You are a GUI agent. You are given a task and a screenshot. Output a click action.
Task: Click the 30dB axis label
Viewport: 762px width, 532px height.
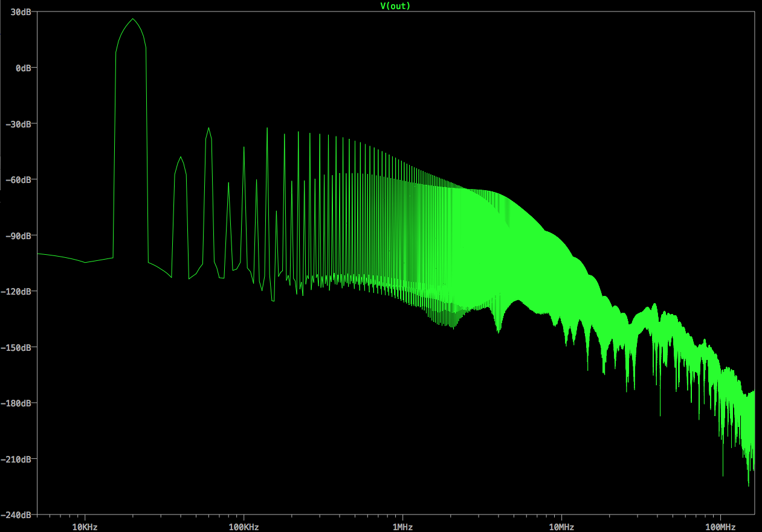21,13
